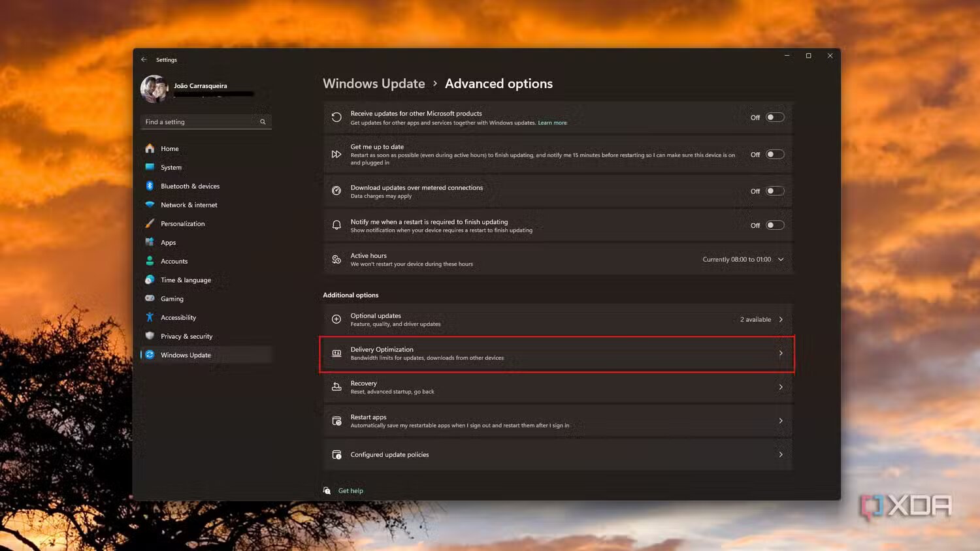Select the Personalization paintbrush icon
Screen dimensions: 980x551
[x=150, y=223]
